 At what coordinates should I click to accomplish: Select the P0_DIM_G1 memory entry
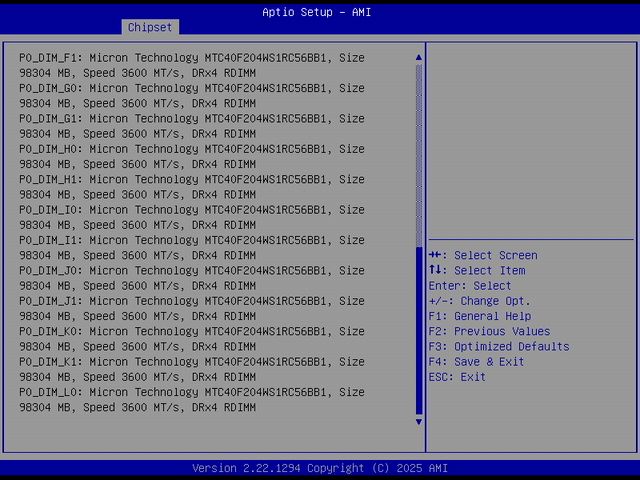click(x=192, y=126)
